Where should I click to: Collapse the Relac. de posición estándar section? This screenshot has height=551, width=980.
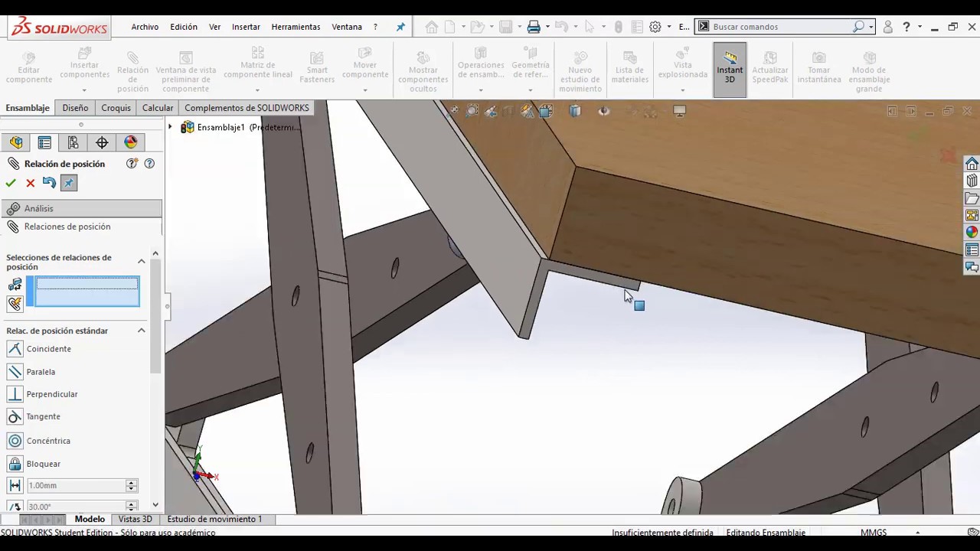(141, 331)
